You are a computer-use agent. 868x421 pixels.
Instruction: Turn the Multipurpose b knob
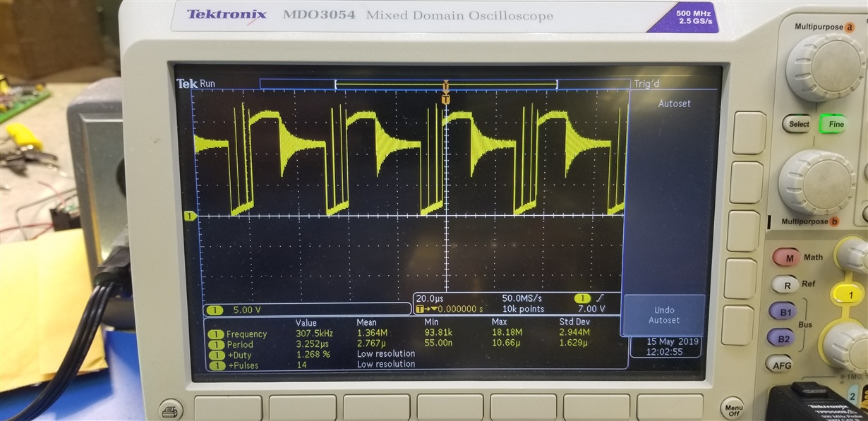(x=816, y=182)
